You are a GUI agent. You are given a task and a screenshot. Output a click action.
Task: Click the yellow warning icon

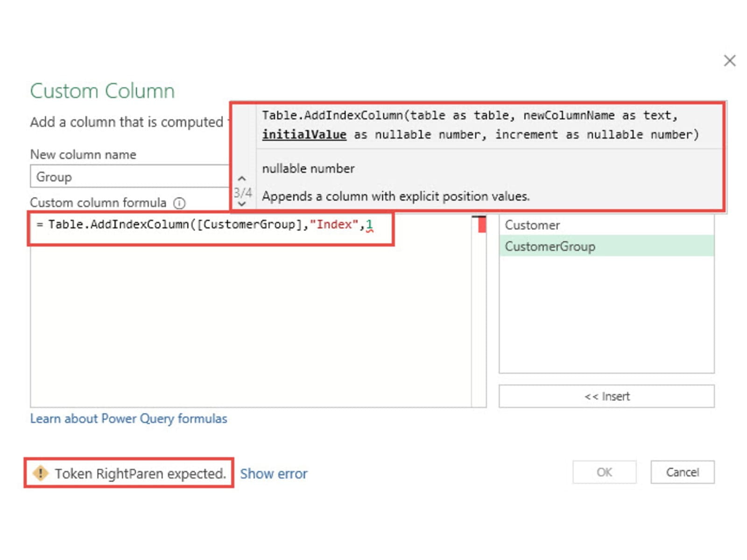[x=41, y=473]
